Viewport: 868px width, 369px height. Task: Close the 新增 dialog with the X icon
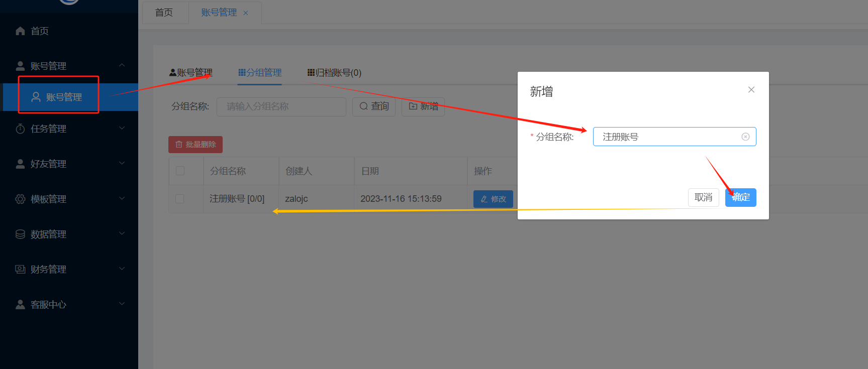[751, 90]
